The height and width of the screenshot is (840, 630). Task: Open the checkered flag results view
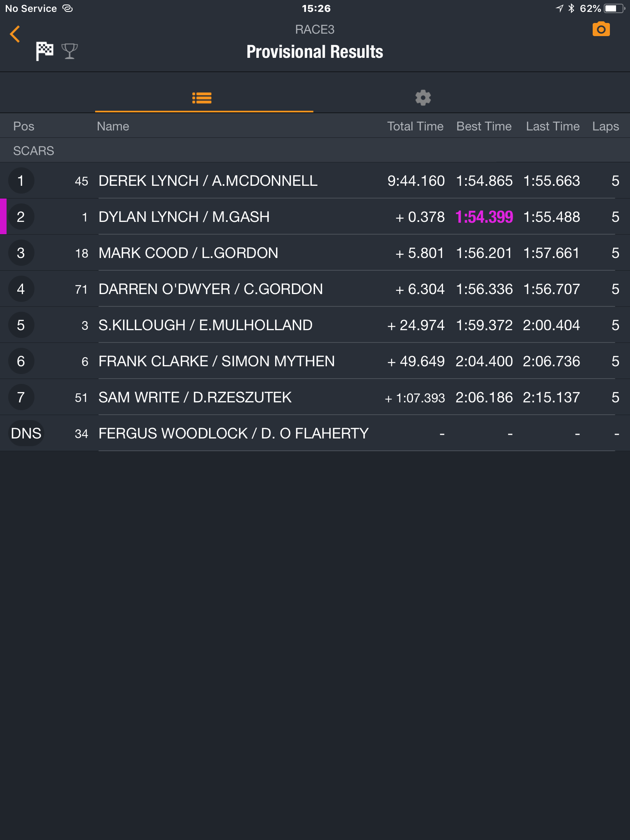[44, 51]
